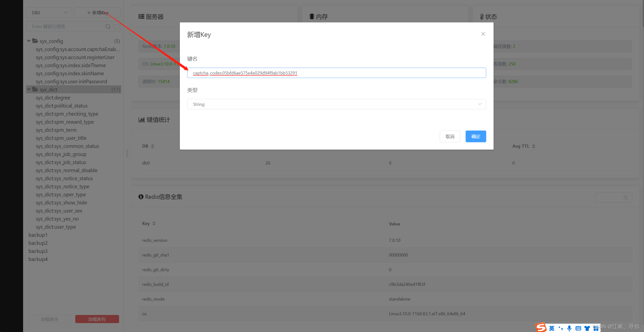Click the magnifier search icon in sidebar

point(108,26)
